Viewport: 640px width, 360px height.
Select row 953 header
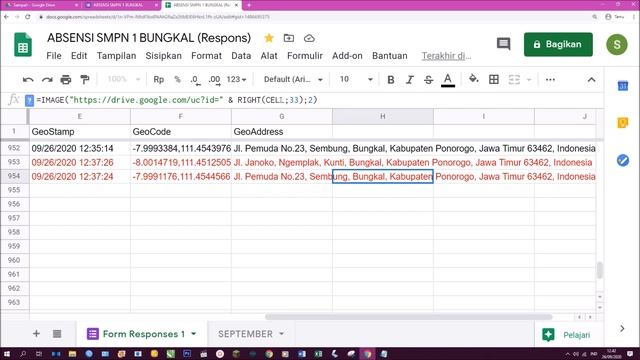14,162
